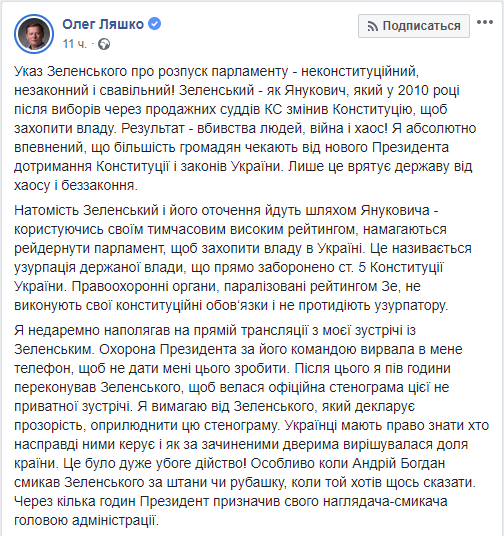Open the post via the '11 ч.' timestamp

(75, 44)
